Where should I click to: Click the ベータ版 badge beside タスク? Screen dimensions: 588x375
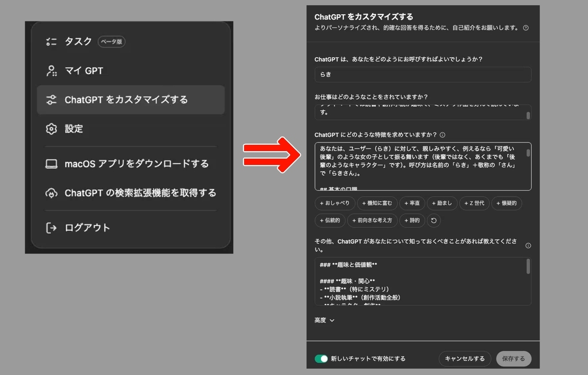point(112,42)
